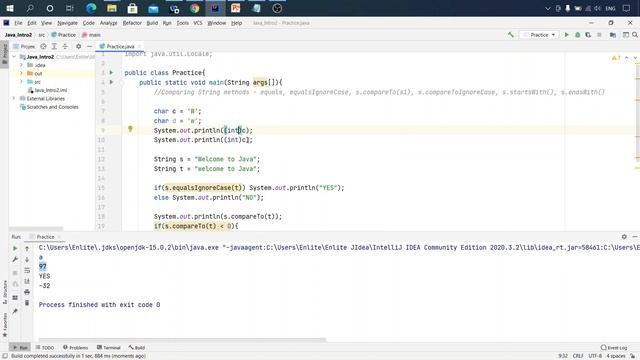The height and width of the screenshot is (360, 640).
Task: Collapse all icon in the Project panel
Action: (65, 47)
